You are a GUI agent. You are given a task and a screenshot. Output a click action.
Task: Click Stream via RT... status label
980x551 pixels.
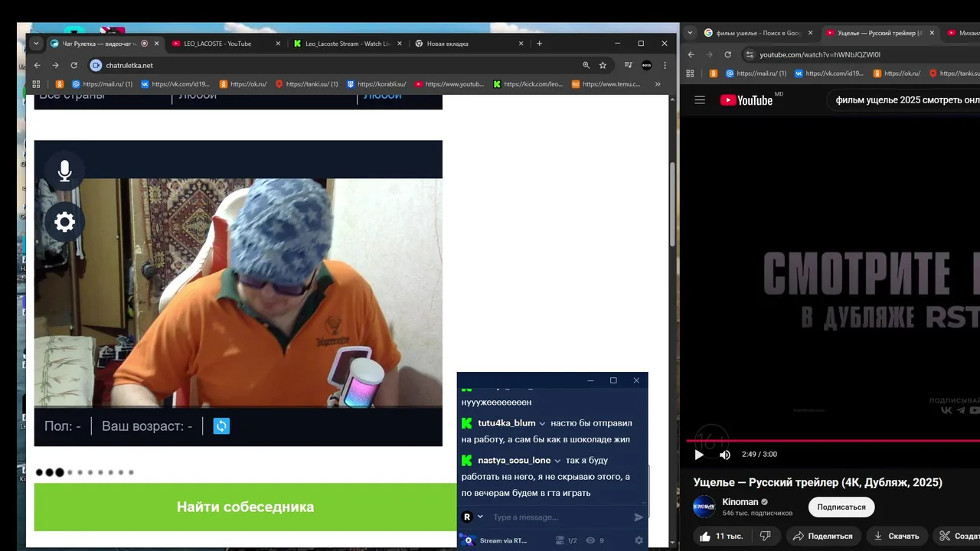pos(503,540)
